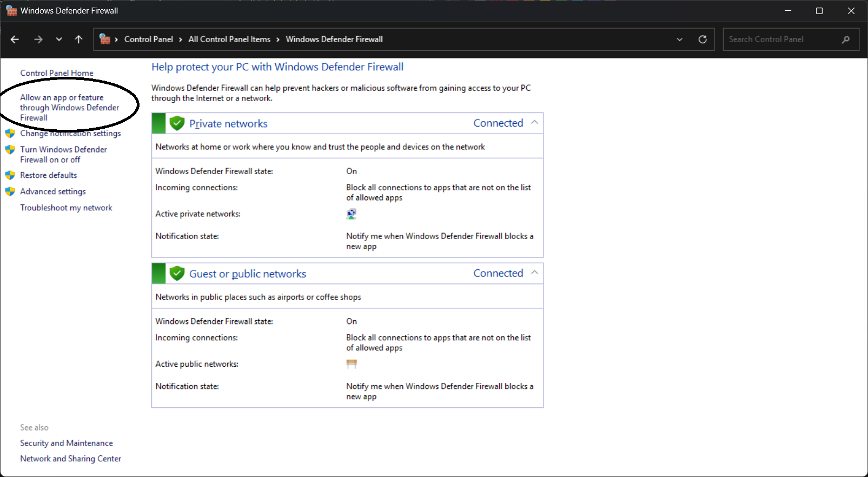Open Allow an app or feature link

70,108
